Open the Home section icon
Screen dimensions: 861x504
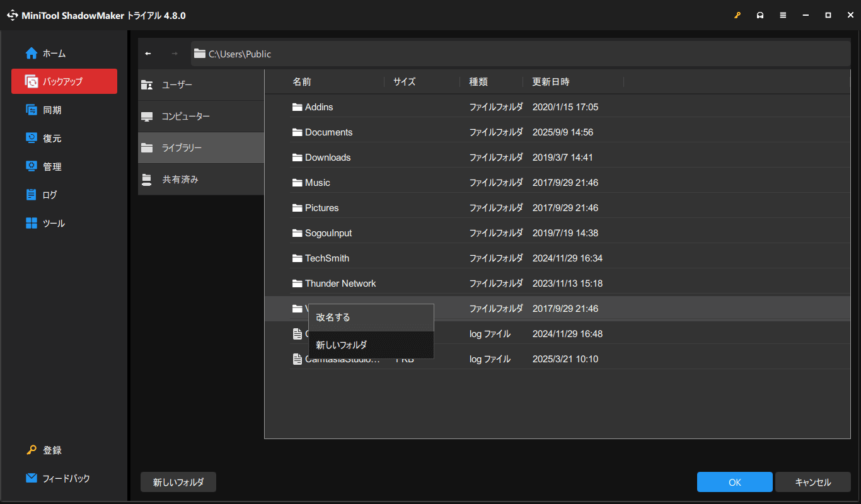(x=32, y=54)
